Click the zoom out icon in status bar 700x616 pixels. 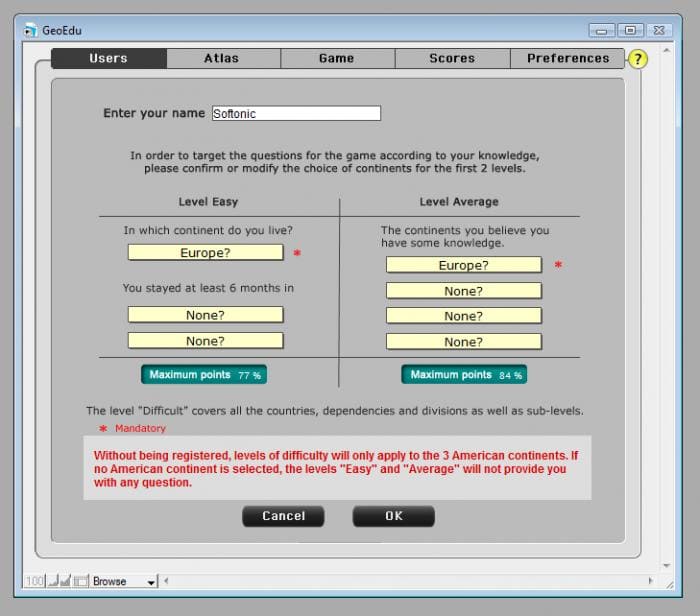point(53,581)
